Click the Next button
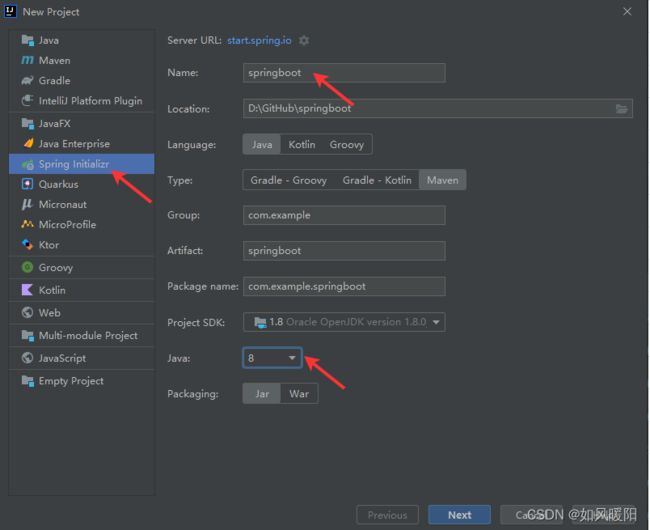The image size is (650, 530). (x=459, y=515)
